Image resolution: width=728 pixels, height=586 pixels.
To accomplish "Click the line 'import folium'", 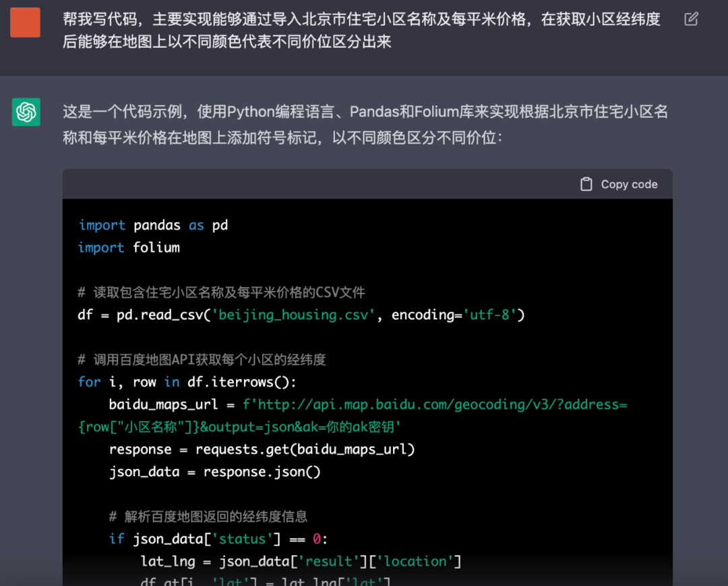I will point(129,247).
